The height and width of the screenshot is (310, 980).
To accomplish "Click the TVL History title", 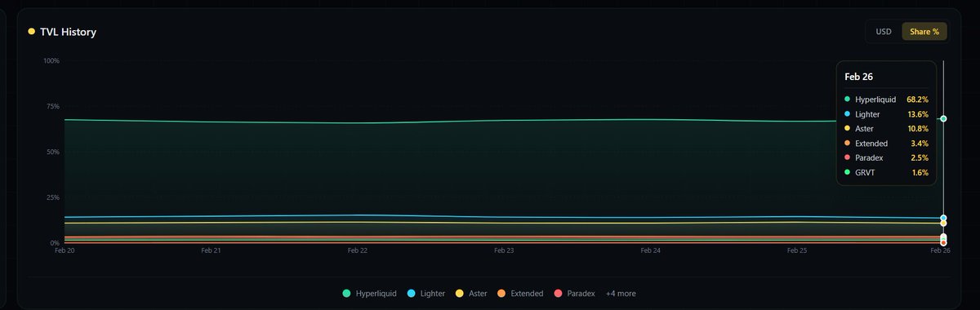I will coord(68,32).
